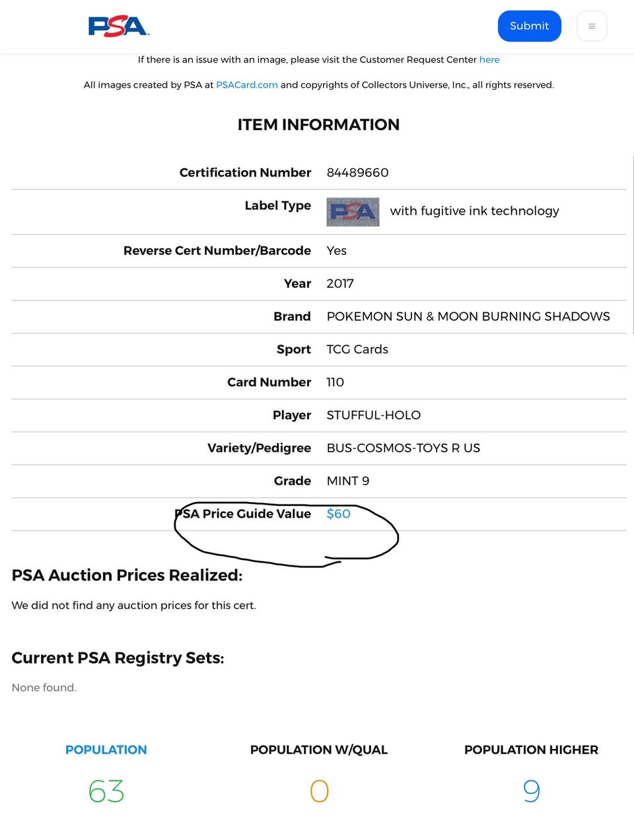Select the population count 63
Viewport: 634px width, 840px height.
click(106, 791)
